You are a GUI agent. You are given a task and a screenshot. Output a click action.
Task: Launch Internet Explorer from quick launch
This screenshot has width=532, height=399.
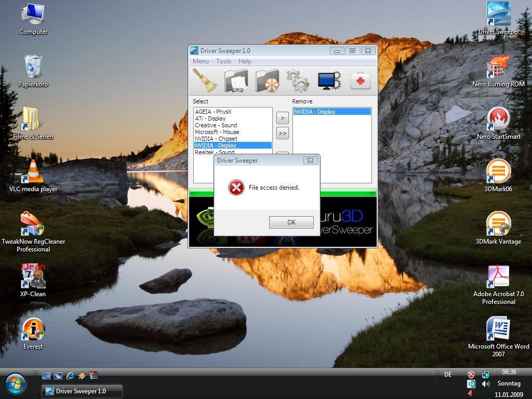[x=70, y=376]
